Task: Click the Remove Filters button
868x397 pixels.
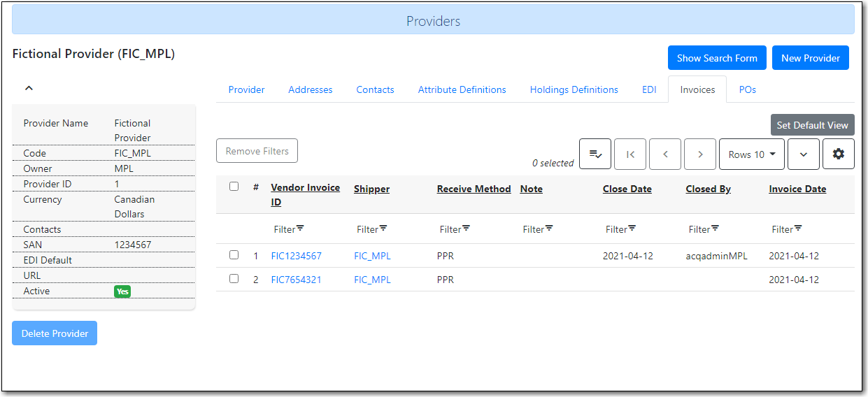Action: tap(257, 151)
